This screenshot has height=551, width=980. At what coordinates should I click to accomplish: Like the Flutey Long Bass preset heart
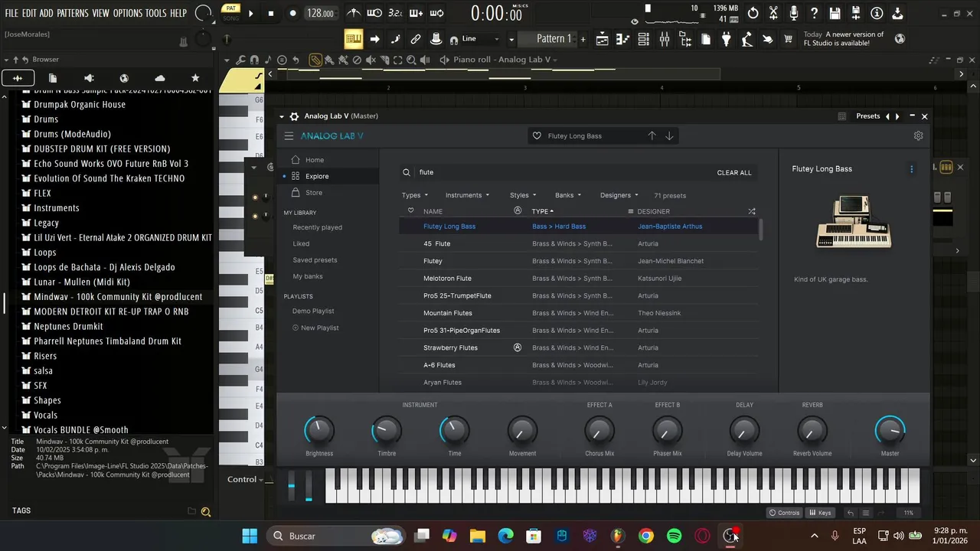click(x=537, y=136)
